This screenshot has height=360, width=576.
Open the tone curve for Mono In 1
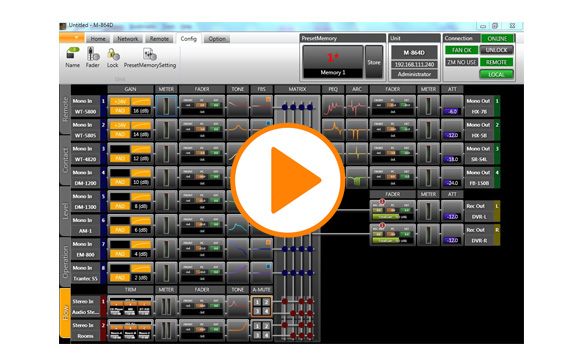238,106
